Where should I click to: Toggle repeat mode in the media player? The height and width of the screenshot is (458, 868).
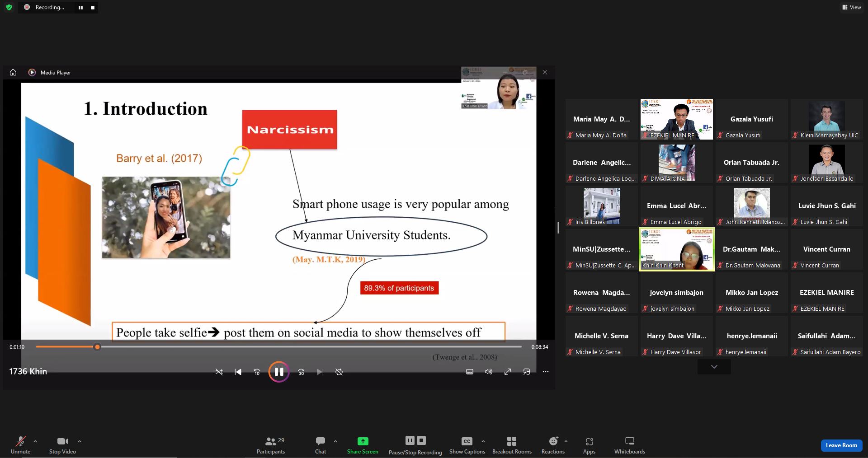[x=339, y=372]
